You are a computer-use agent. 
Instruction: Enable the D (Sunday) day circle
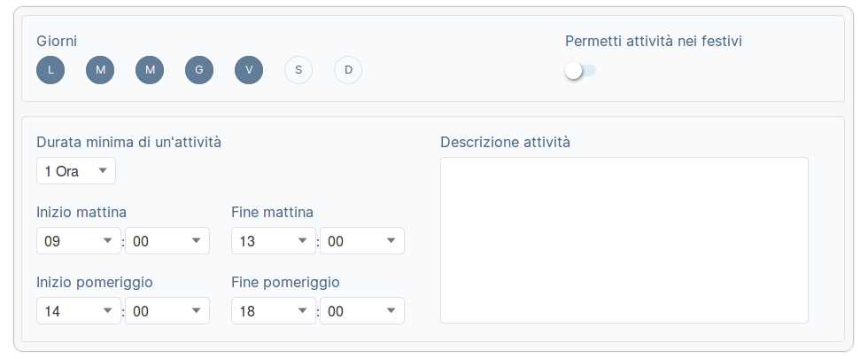[x=348, y=70]
